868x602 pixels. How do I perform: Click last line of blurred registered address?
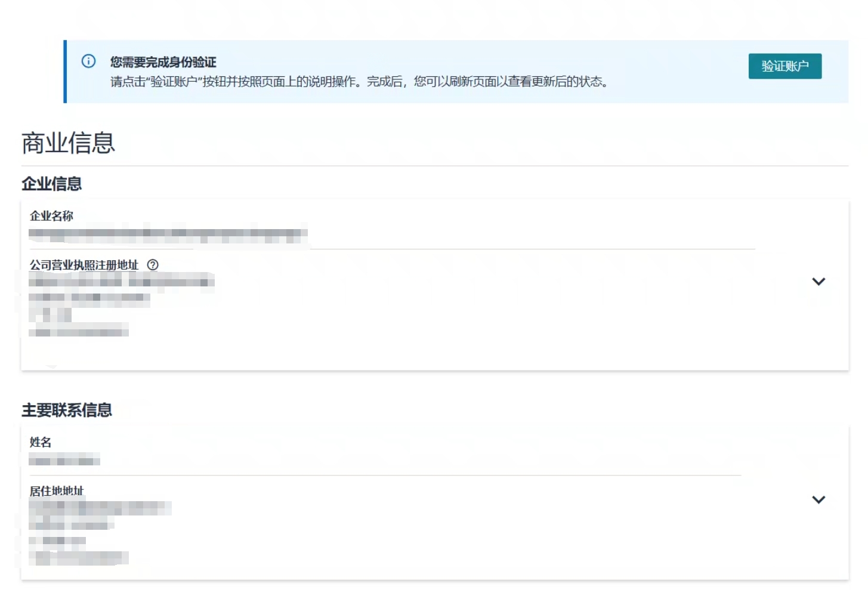click(78, 332)
